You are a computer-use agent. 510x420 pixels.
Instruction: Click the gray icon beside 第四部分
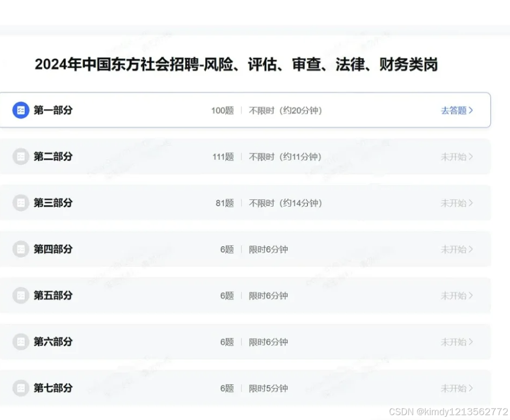click(21, 249)
